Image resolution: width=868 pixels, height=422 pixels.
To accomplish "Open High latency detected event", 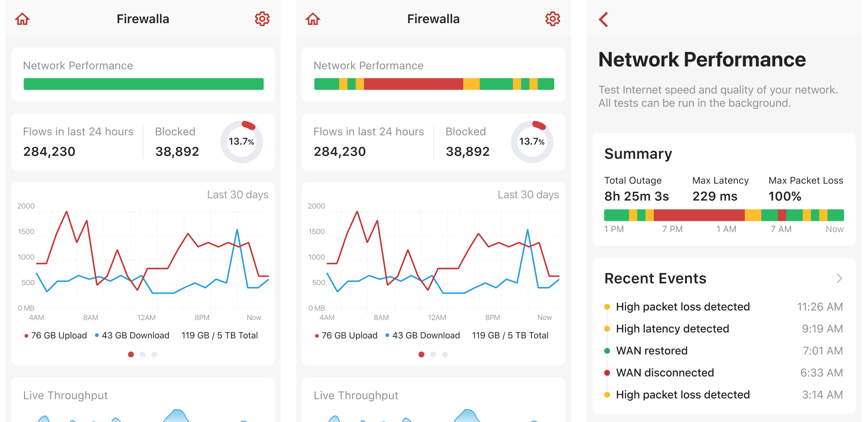I will (724, 329).
